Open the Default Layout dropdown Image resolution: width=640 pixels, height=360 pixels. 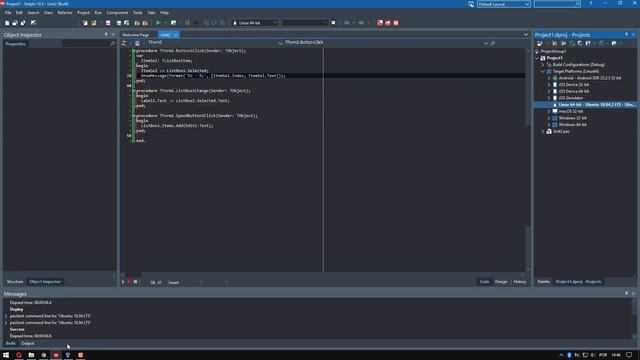tap(527, 4)
